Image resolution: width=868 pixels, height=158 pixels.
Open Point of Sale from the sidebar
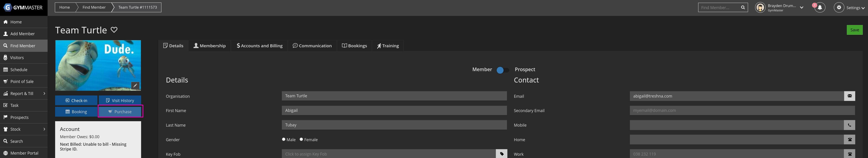(x=22, y=81)
